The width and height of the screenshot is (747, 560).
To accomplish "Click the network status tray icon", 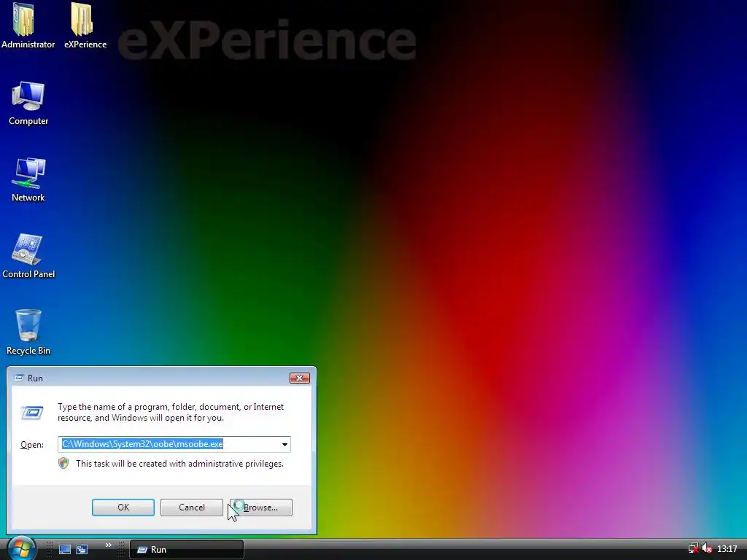I will (x=693, y=549).
